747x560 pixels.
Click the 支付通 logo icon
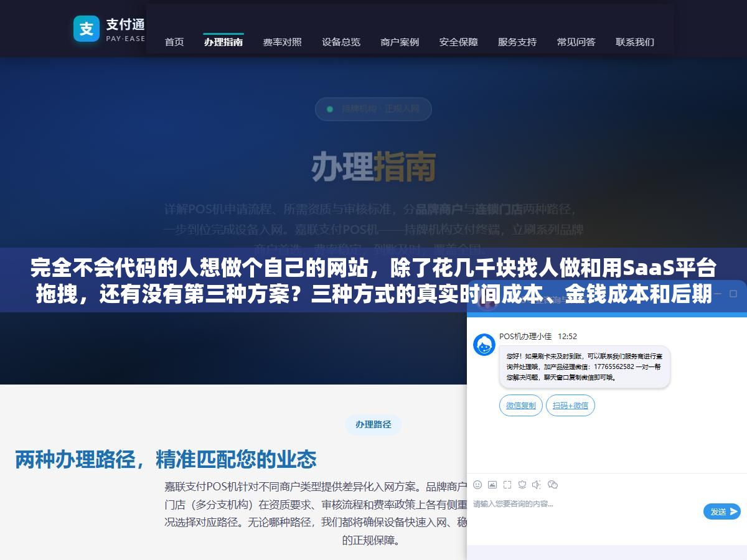pyautogui.click(x=87, y=29)
